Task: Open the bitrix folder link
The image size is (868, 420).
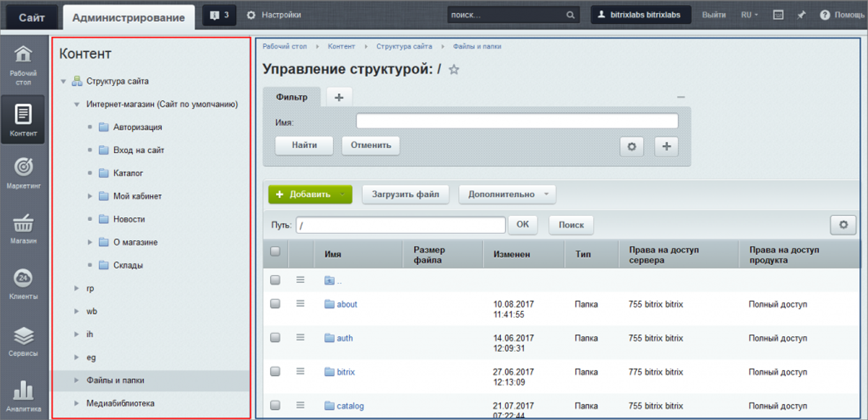Action: click(347, 372)
